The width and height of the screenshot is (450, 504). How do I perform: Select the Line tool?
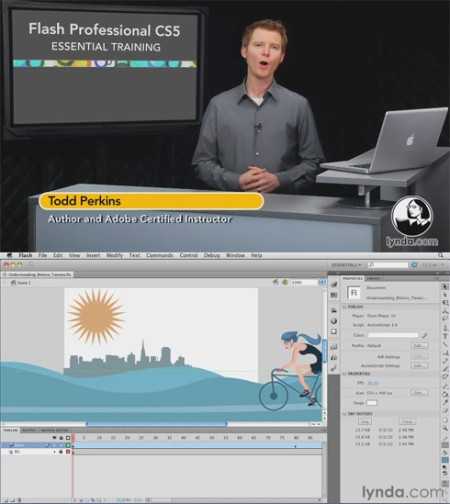[x=445, y=344]
